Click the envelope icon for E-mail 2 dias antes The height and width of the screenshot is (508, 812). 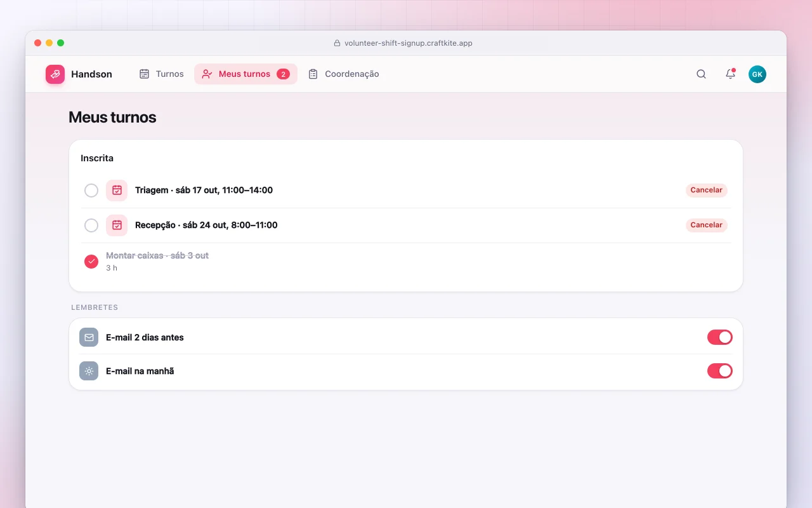pos(89,337)
